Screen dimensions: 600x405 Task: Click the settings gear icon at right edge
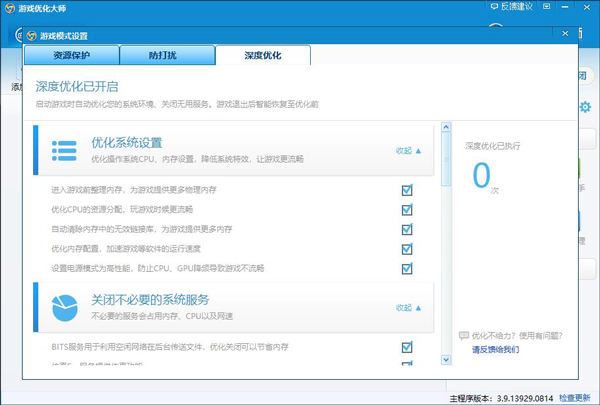585,107
